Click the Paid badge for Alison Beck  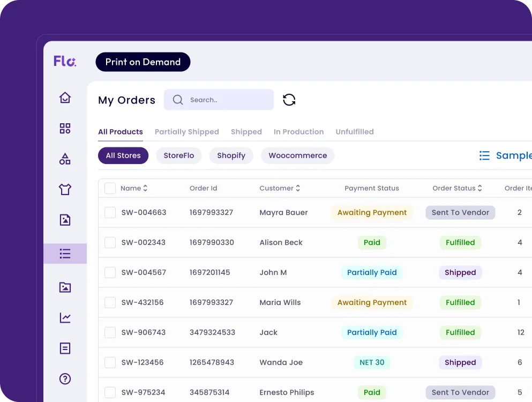tap(372, 242)
